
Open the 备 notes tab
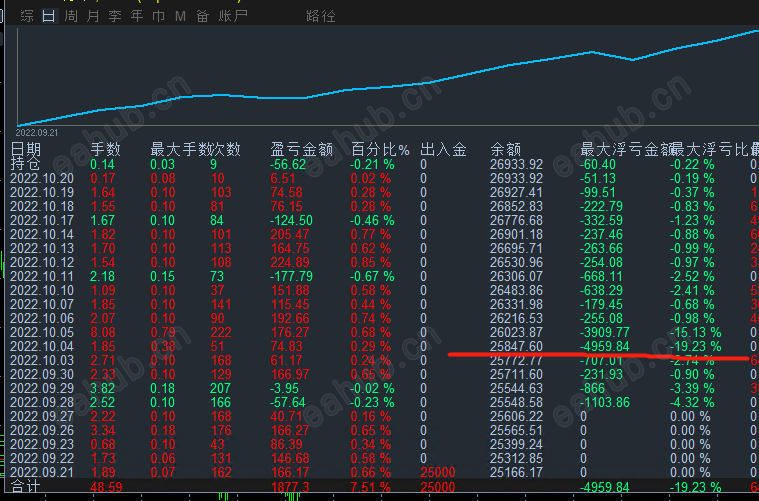(202, 16)
